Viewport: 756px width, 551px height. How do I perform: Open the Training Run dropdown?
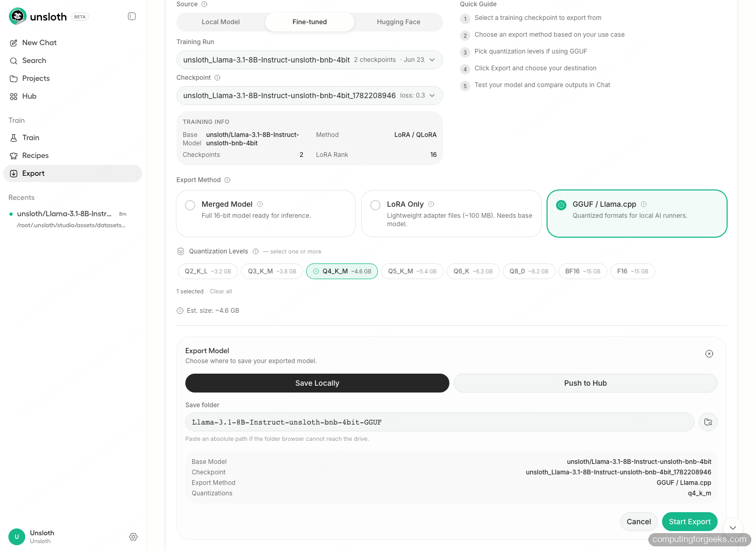tap(310, 60)
